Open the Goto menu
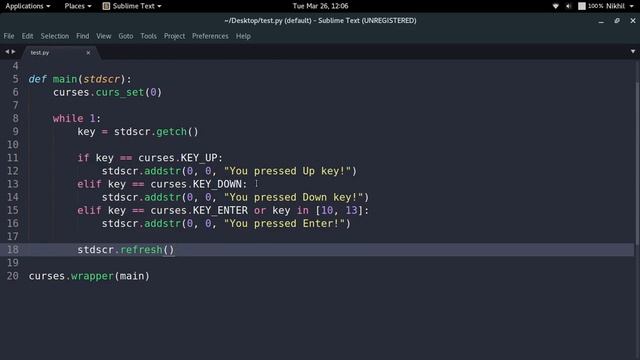 pyautogui.click(x=126, y=36)
